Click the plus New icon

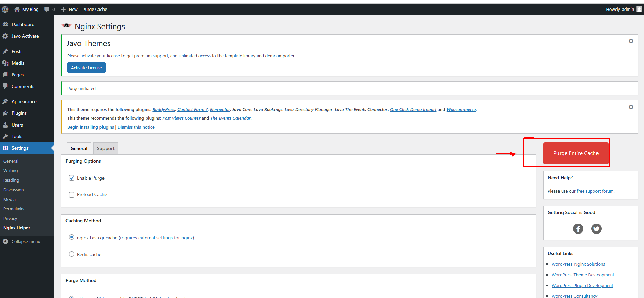coord(63,9)
